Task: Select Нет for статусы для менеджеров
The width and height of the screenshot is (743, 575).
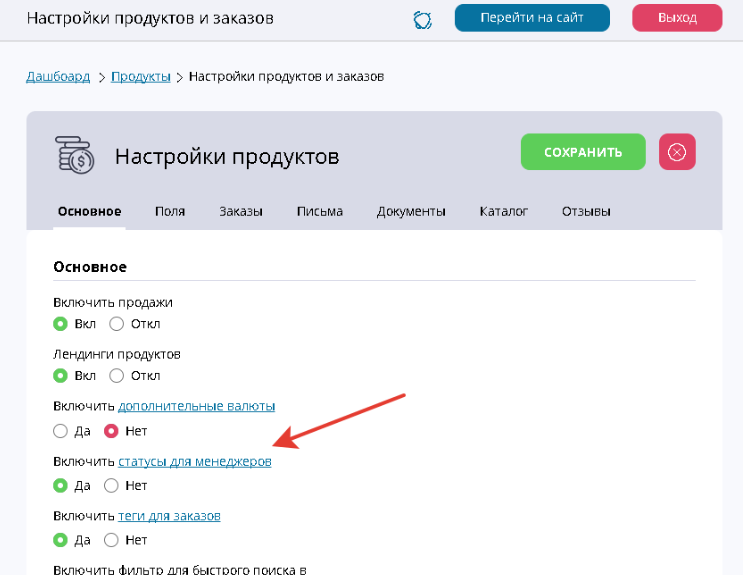Action: pos(112,485)
